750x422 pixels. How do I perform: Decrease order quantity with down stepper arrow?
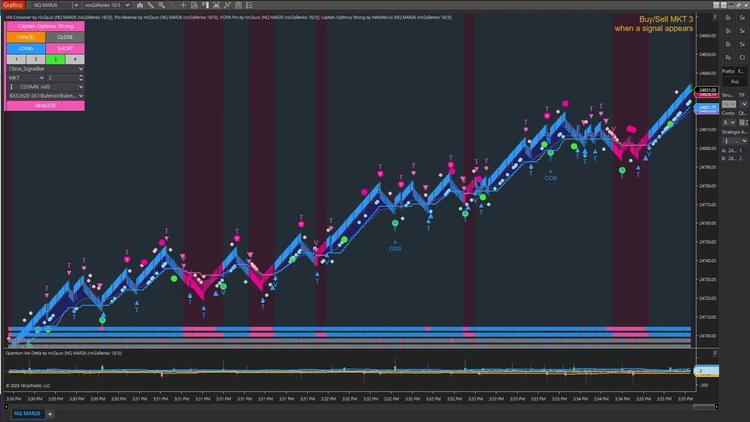81,79
